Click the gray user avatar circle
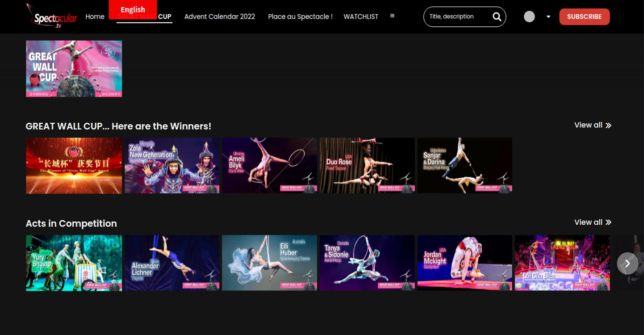Screen dimensions: 644x335 coord(529,17)
